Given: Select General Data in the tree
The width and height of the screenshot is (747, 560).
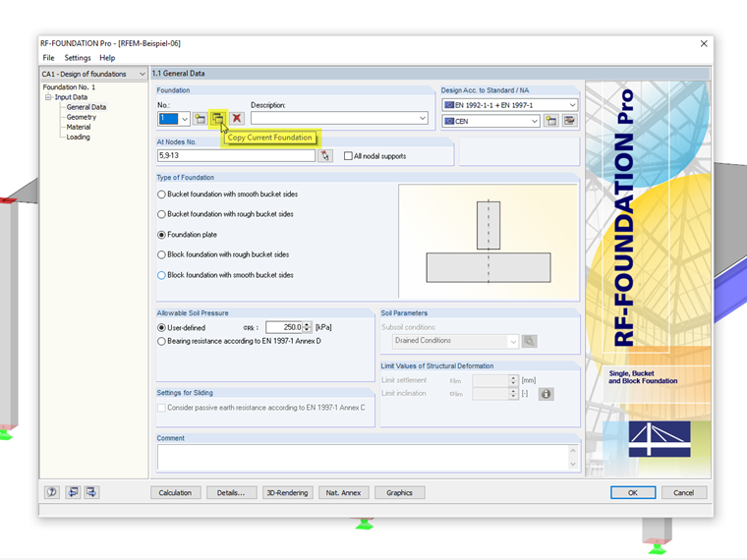Looking at the screenshot, I should coord(86,107).
